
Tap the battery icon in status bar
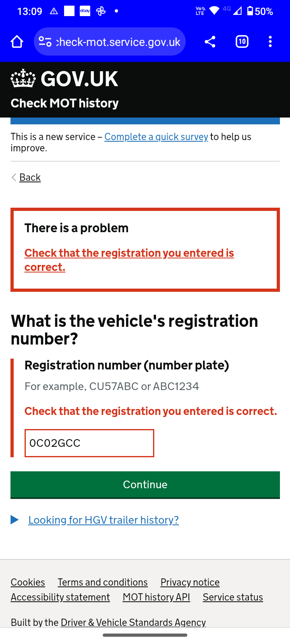click(x=250, y=11)
